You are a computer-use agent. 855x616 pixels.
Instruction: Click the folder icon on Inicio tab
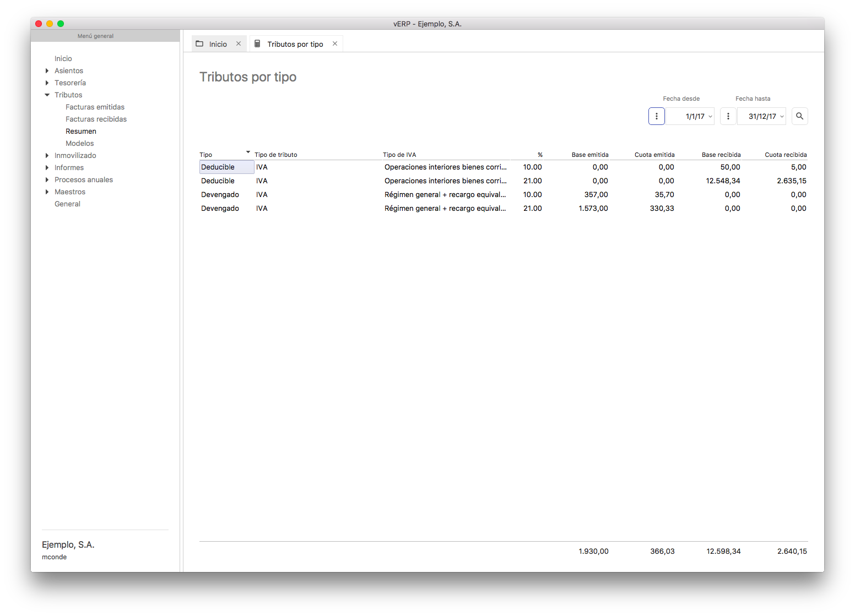point(200,44)
